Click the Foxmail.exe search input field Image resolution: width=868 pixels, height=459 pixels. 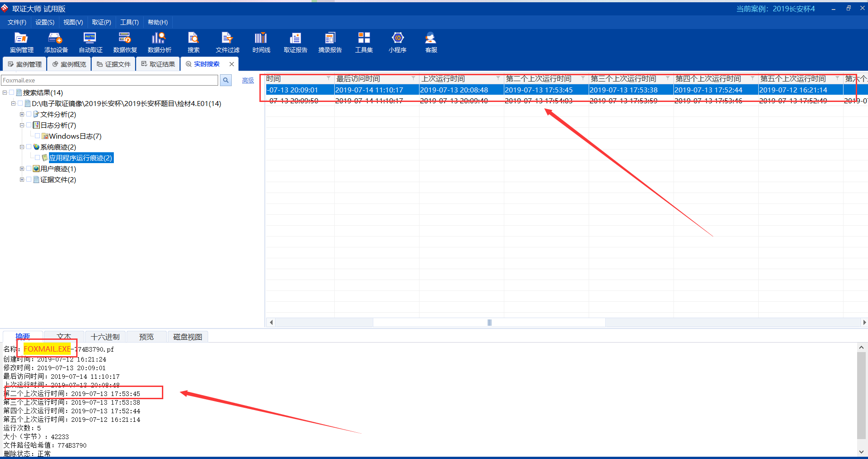click(110, 80)
